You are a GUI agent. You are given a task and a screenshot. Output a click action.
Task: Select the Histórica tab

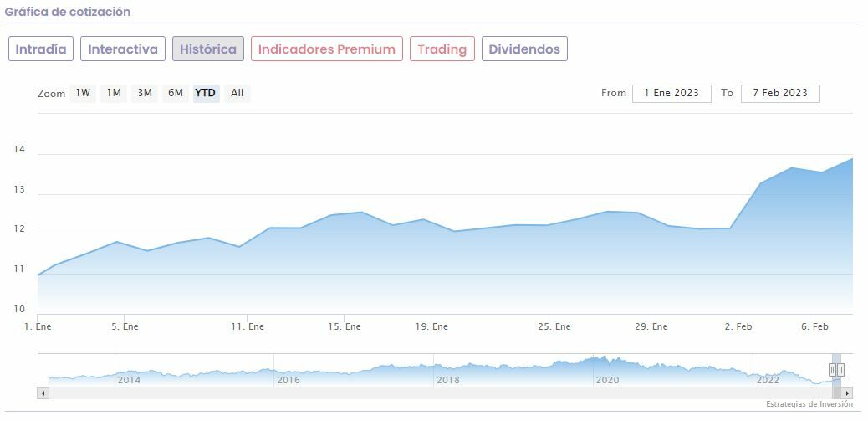208,49
